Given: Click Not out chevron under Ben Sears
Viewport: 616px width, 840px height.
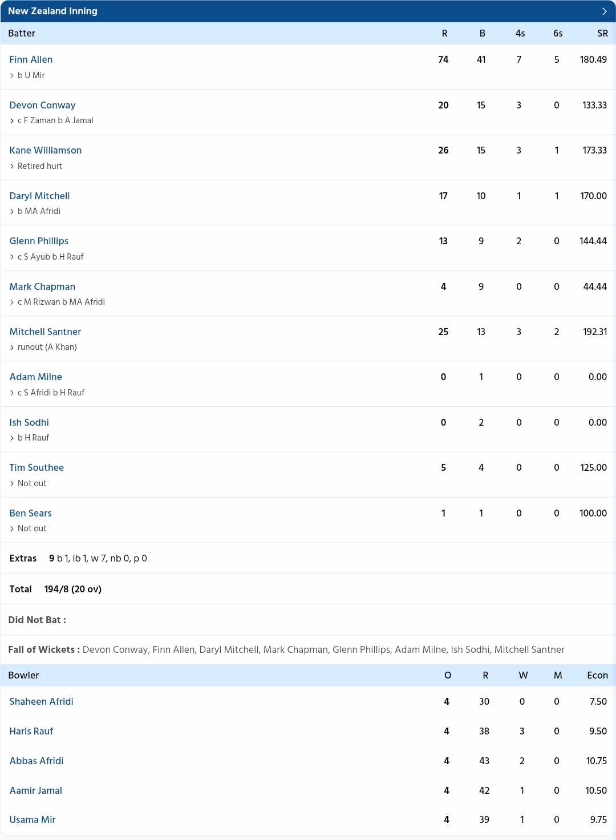Looking at the screenshot, I should tap(12, 529).
